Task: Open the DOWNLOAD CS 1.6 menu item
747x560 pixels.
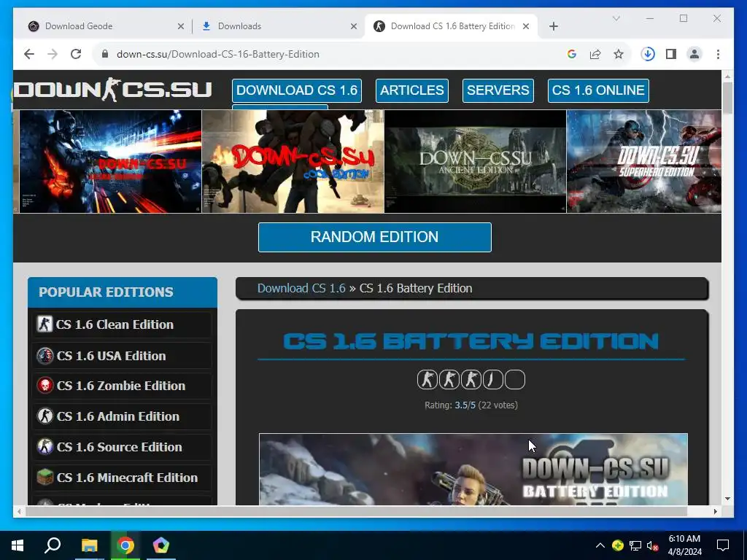Action: pos(297,90)
